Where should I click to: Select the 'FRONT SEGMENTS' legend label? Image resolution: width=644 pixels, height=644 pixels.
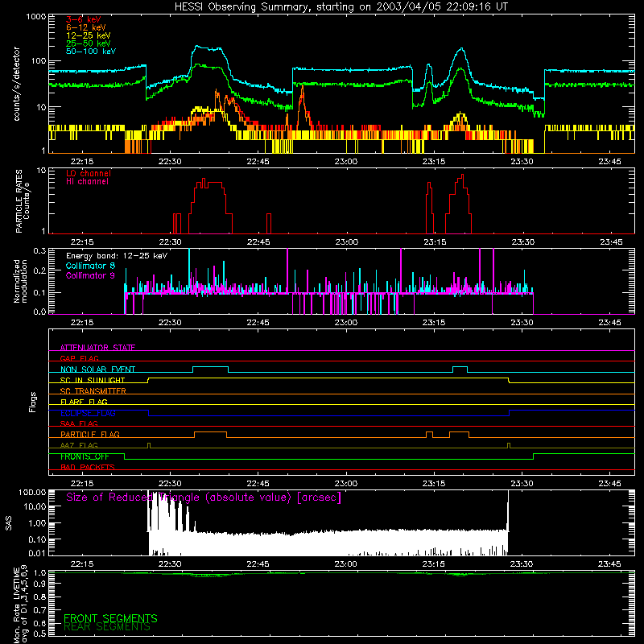coord(110,618)
